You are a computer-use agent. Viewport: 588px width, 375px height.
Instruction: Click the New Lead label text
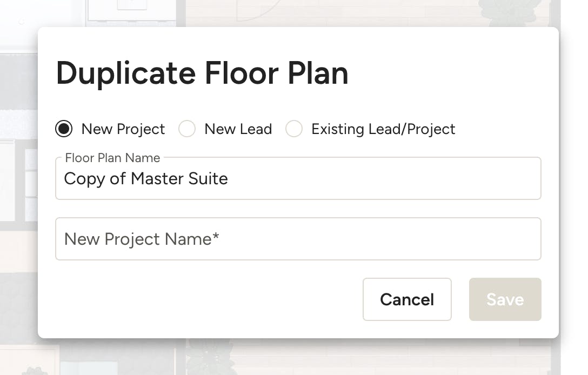coord(238,129)
